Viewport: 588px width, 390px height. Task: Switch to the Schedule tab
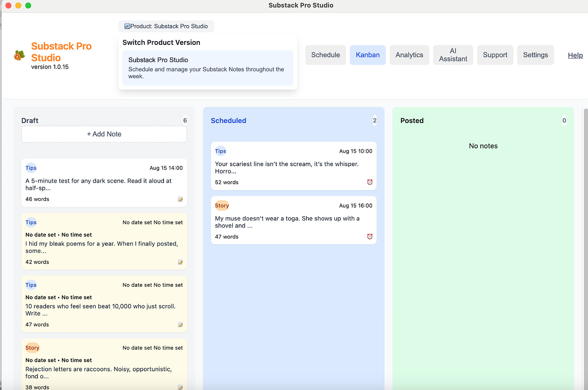[325, 55]
